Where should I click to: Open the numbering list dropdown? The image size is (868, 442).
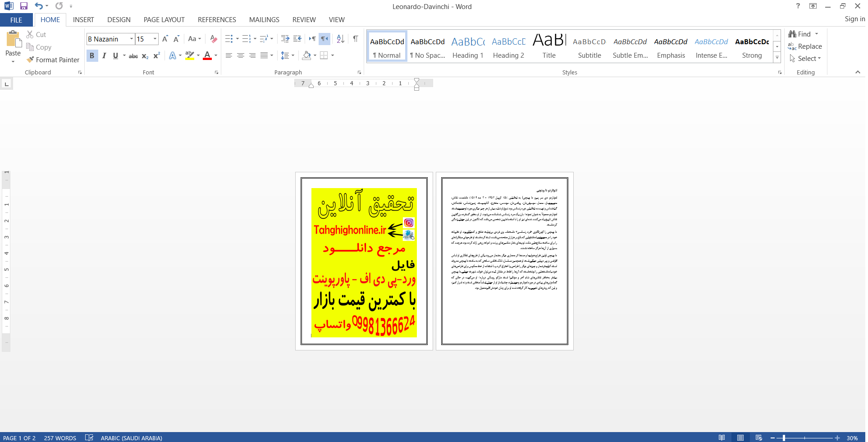255,39
